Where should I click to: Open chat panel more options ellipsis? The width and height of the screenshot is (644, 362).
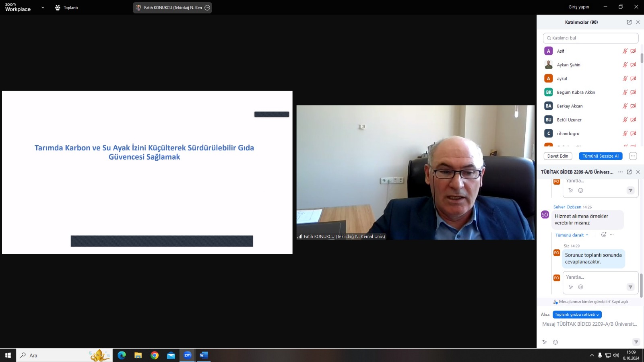tap(620, 172)
